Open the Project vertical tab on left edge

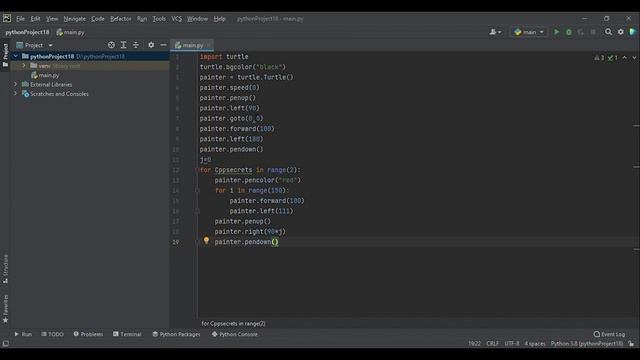[5, 56]
